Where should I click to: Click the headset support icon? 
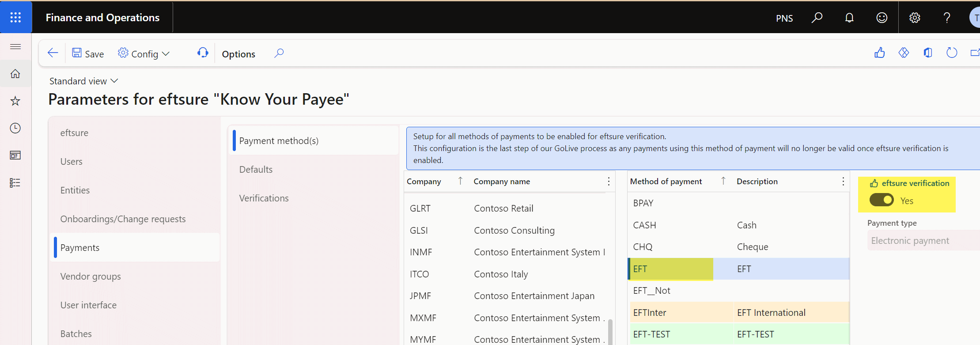pos(203,53)
